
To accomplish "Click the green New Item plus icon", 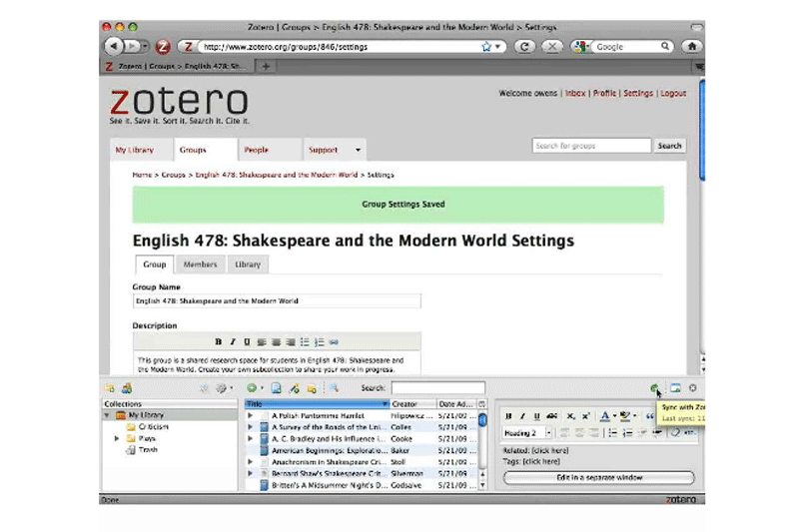I will [252, 388].
